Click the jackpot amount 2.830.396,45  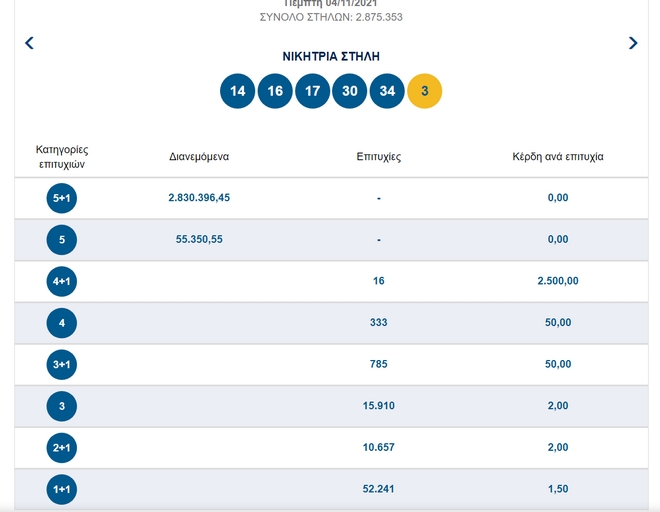click(x=199, y=198)
